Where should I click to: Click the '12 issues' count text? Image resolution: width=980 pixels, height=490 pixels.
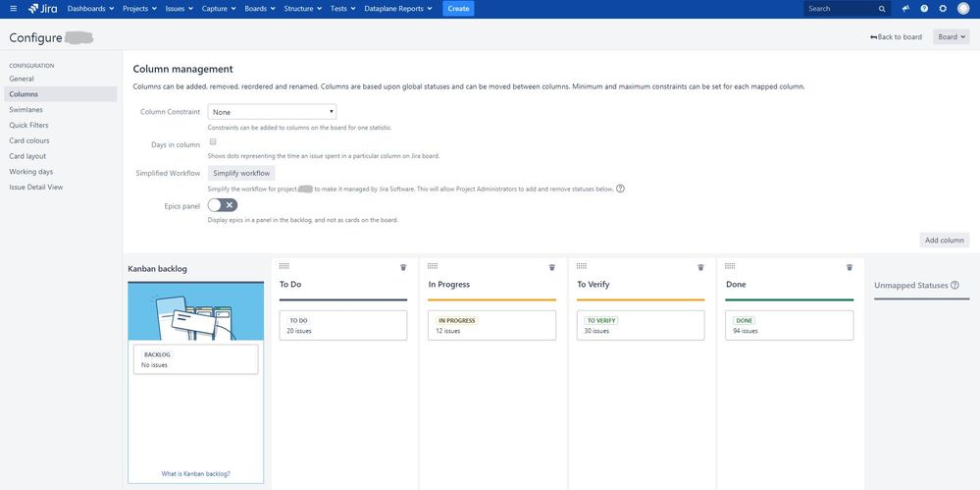coord(448,331)
